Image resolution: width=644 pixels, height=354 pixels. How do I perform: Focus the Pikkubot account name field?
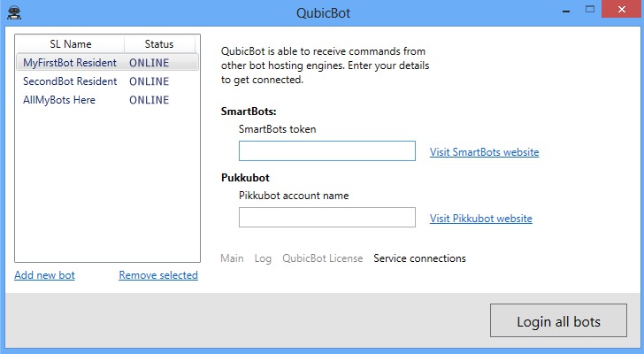(327, 217)
